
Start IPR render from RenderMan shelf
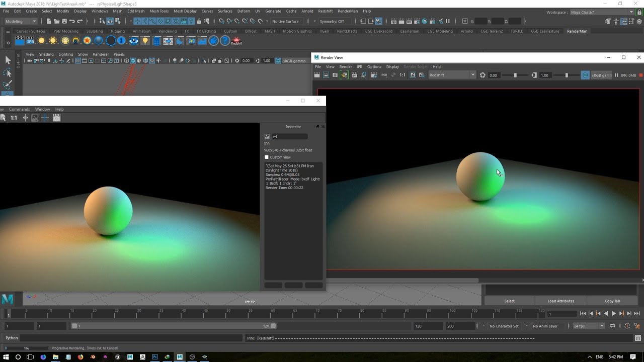click(31, 41)
